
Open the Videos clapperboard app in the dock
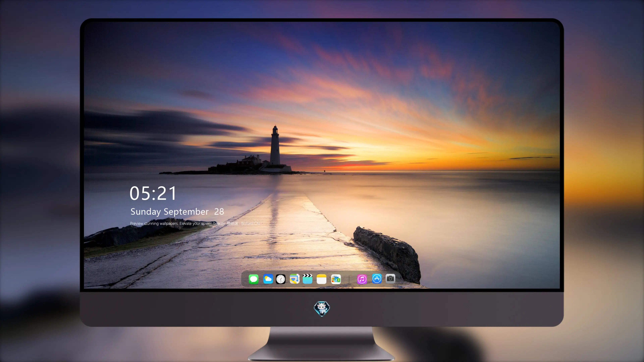(308, 279)
